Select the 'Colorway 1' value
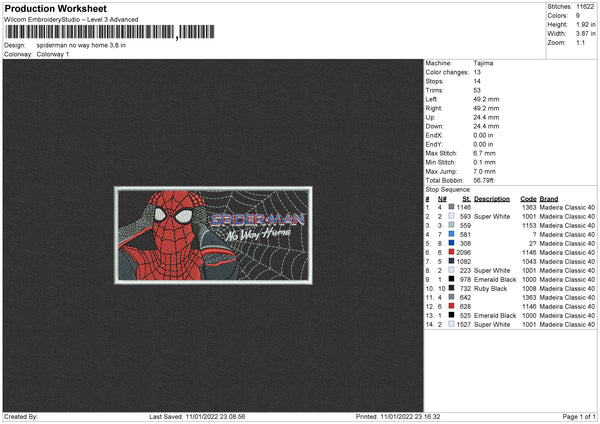 point(53,54)
